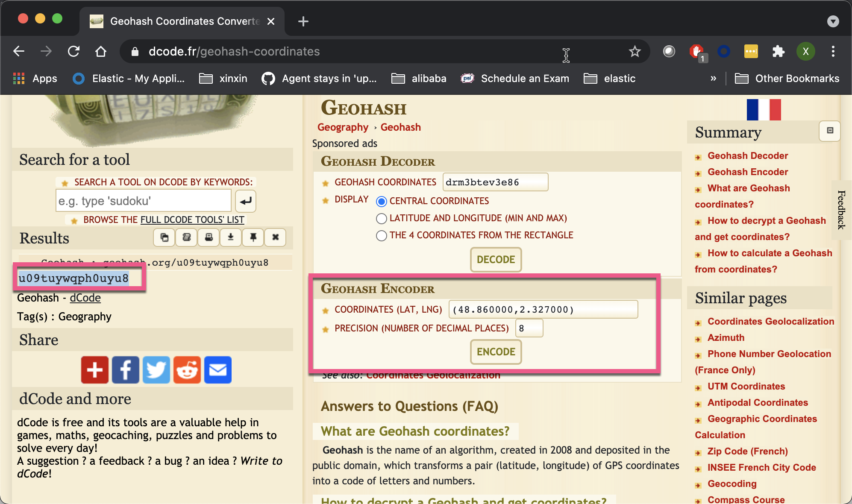Open the Chrome profile dropdown arrow
This screenshot has width=852, height=504.
coord(832,21)
